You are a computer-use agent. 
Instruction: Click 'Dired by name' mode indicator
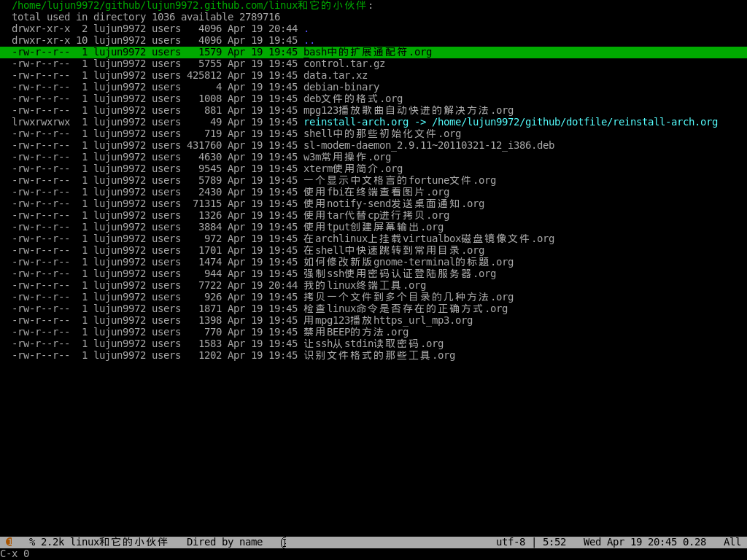[x=224, y=542]
